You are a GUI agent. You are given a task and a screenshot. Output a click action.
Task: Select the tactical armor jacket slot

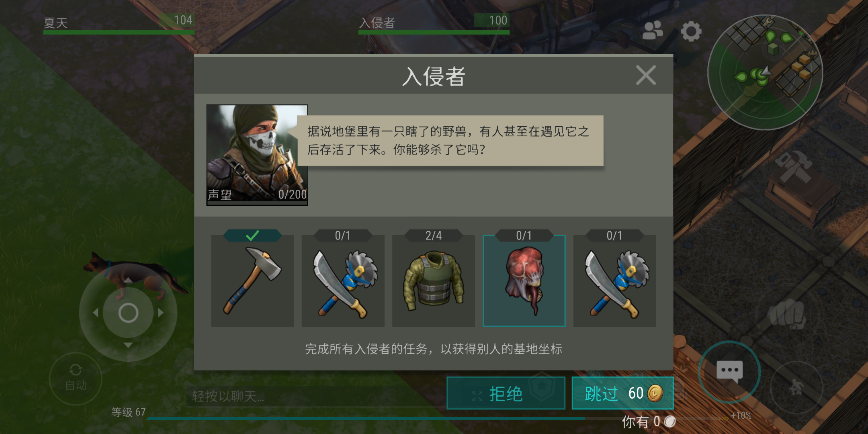[x=434, y=280]
